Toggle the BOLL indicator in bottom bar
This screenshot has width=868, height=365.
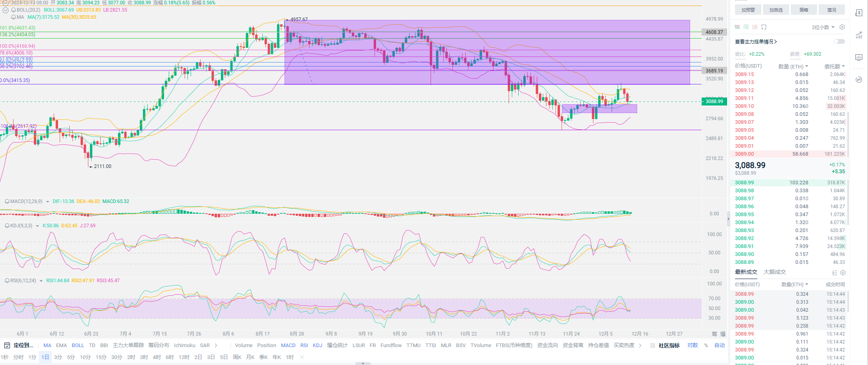click(x=78, y=345)
